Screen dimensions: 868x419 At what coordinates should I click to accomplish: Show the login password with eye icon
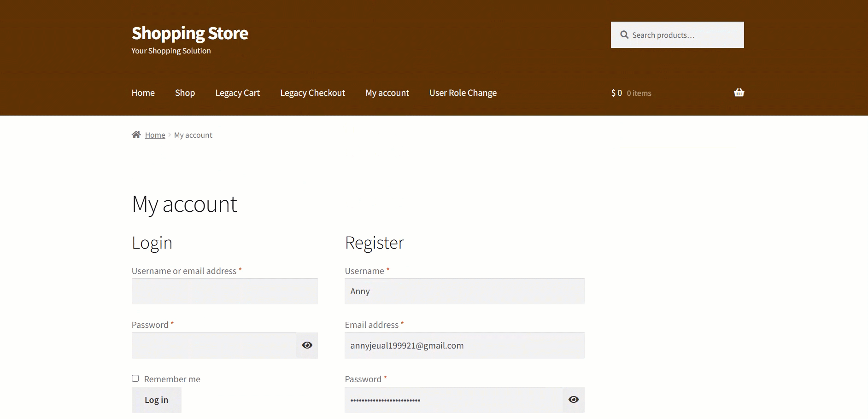307,345
